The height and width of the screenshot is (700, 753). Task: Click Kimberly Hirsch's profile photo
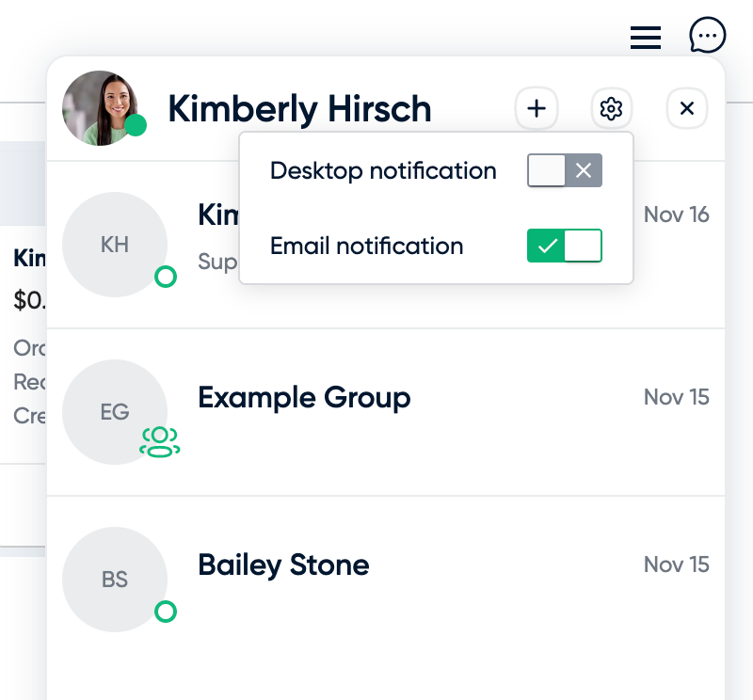click(x=100, y=108)
